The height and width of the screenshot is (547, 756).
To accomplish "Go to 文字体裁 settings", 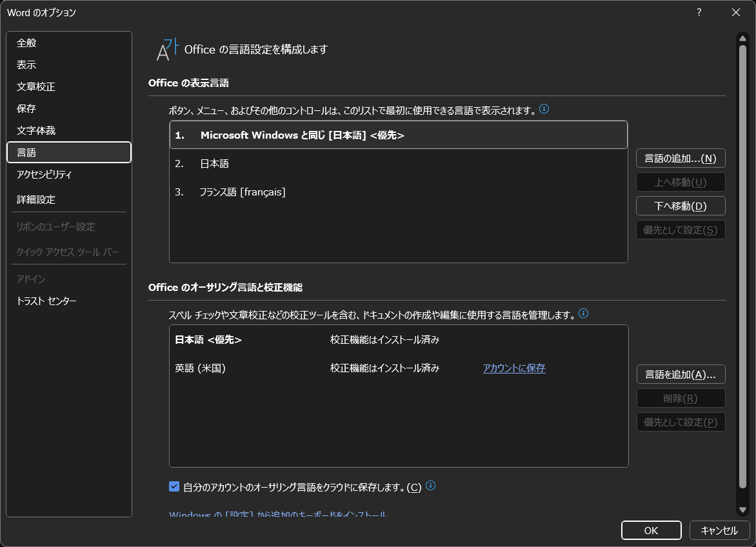I will 69,130.
